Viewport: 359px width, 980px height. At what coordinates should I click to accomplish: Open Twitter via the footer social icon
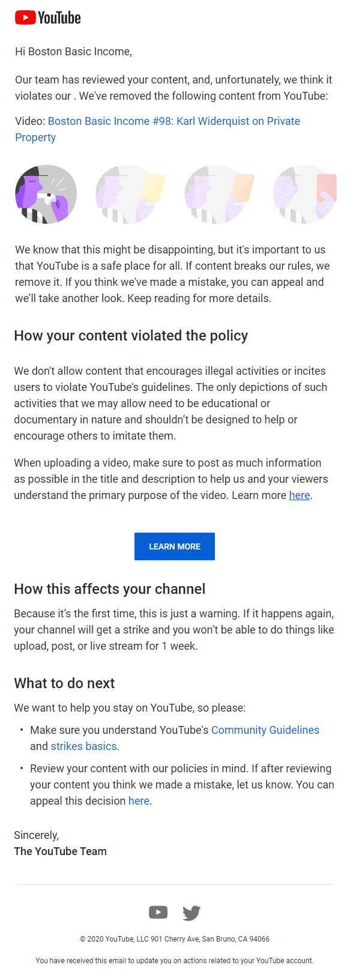tap(191, 912)
